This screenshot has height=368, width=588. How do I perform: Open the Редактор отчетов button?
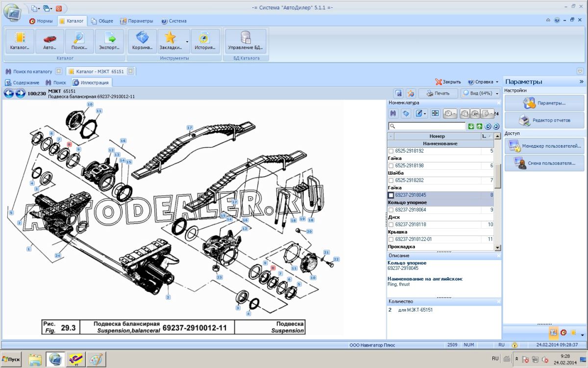[x=544, y=120]
